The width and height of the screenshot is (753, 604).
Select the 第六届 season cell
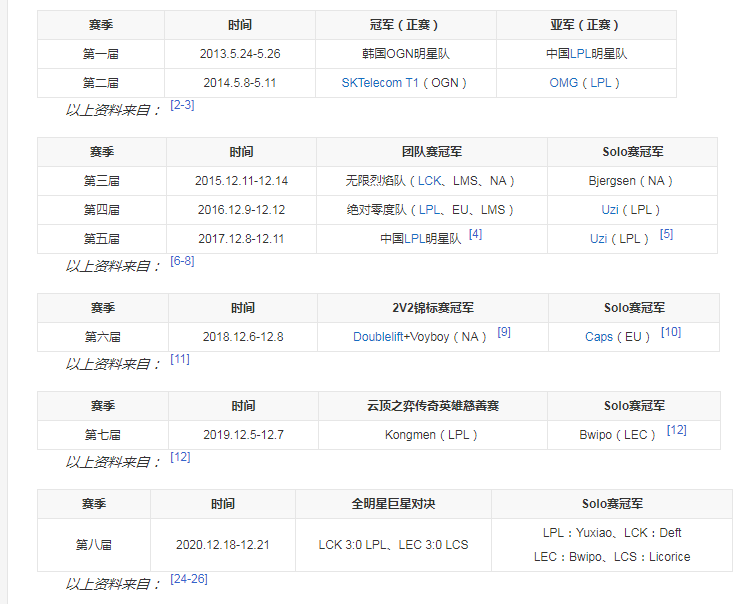(103, 337)
